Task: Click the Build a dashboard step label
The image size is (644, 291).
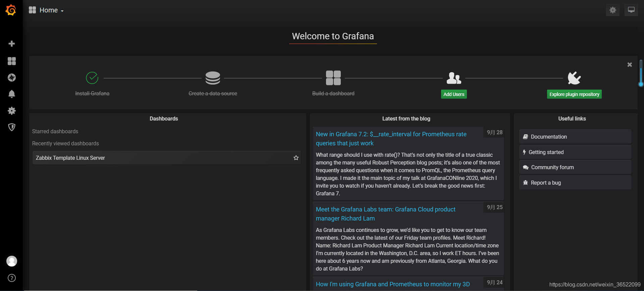Action: coord(333,93)
